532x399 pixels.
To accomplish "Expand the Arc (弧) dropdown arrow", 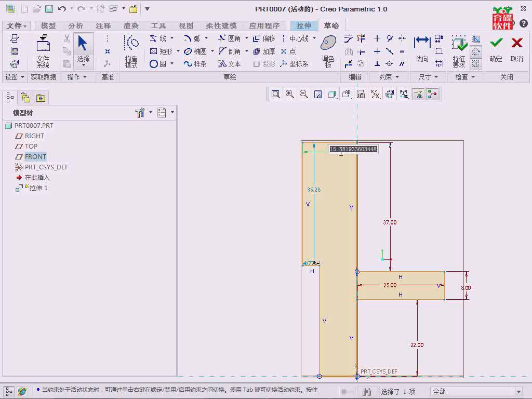I will [x=206, y=38].
